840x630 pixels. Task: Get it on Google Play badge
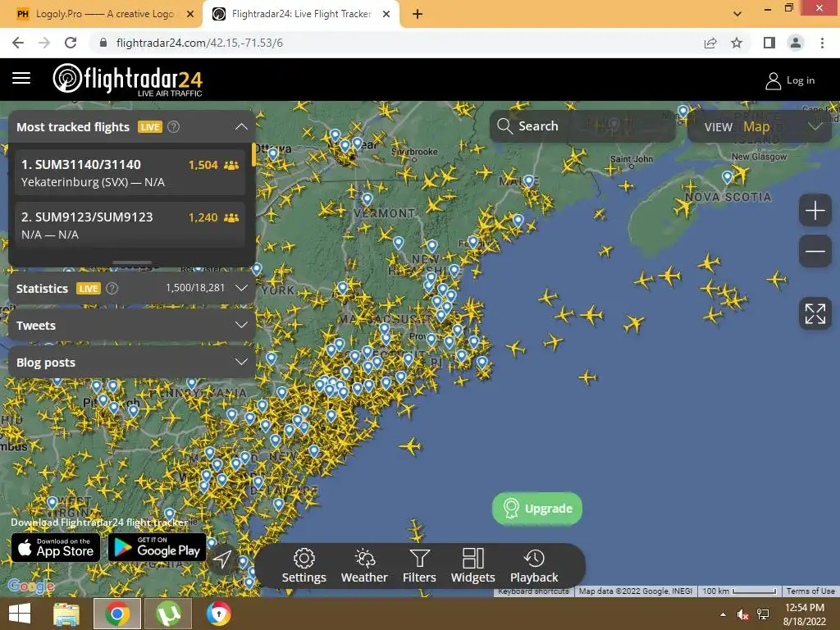point(157,547)
